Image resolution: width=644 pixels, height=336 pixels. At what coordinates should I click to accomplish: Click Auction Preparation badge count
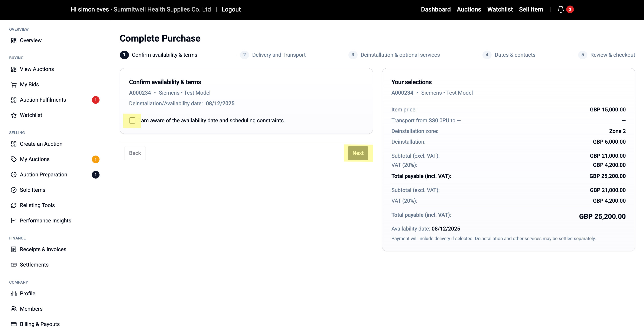pos(95,174)
